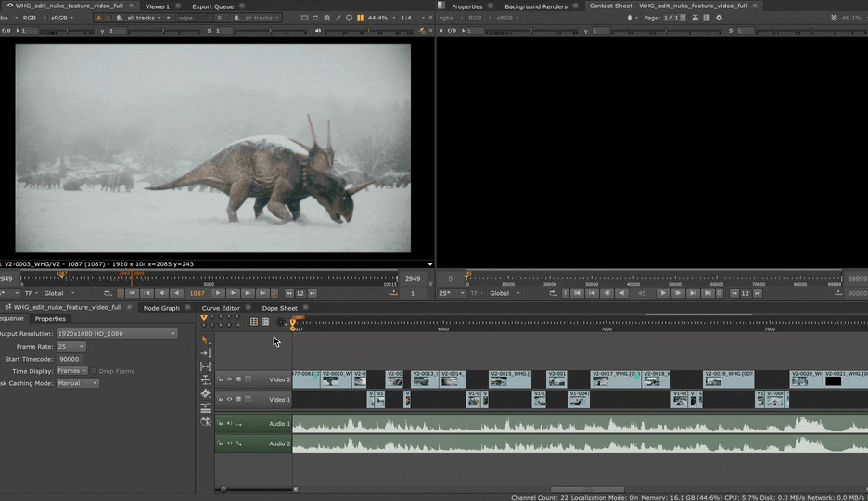The width and height of the screenshot is (868, 501).
Task: Open the Viewer1 44.4% zoom dropdown
Action: [x=382, y=18]
